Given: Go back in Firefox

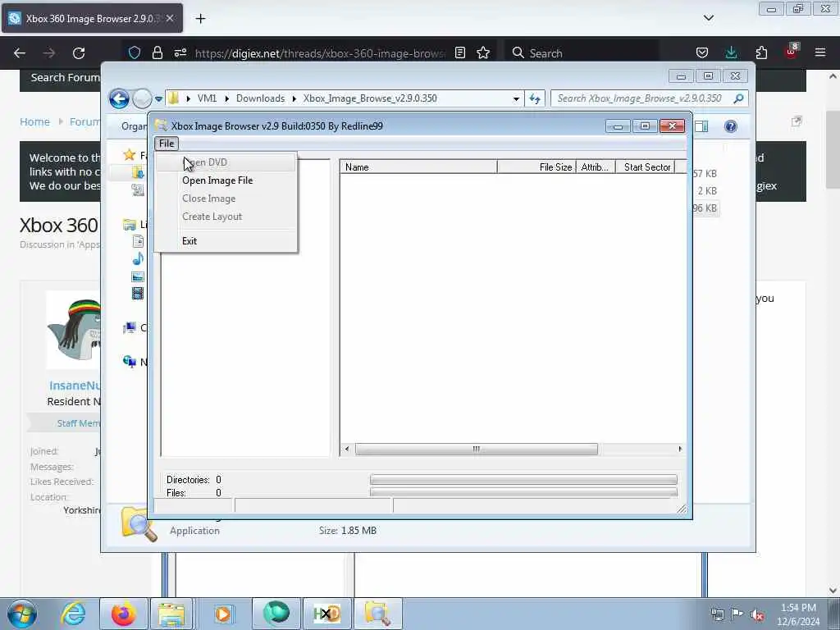Looking at the screenshot, I should coord(20,53).
